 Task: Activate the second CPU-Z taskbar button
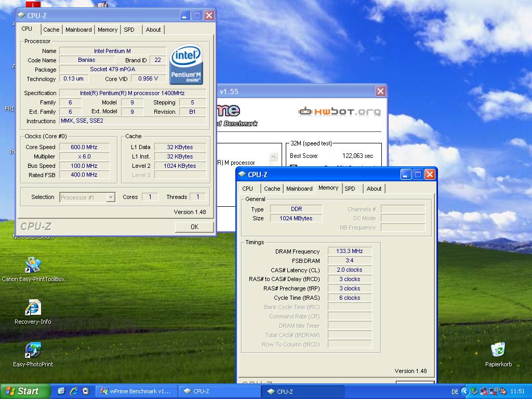pyautogui.click(x=303, y=391)
